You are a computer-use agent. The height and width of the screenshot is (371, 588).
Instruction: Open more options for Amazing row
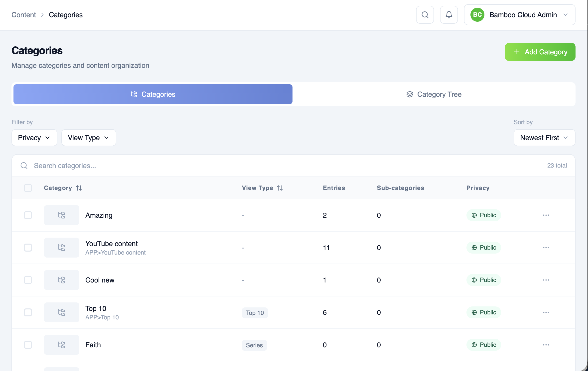pyautogui.click(x=546, y=215)
